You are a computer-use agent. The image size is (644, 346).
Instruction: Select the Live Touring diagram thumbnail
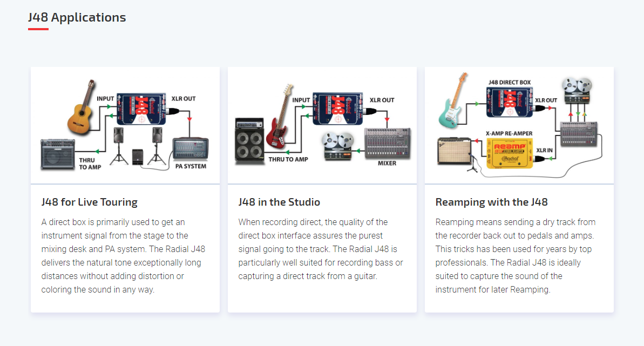pos(125,125)
